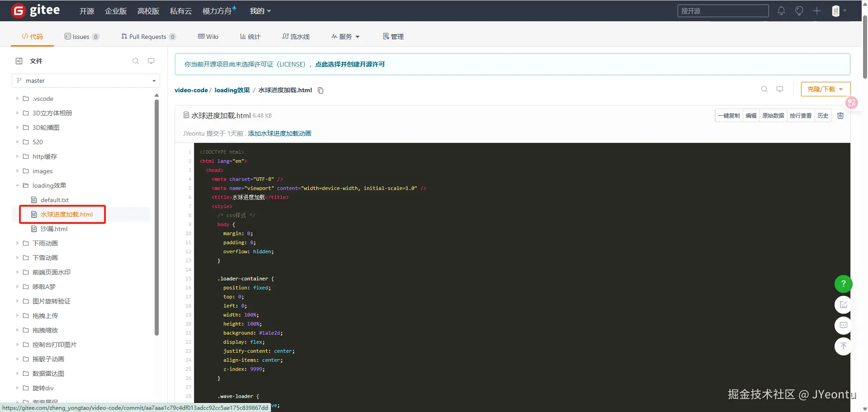Screen dimensions: 868x412
Task: Click the file tree vertical scrollbar
Action: [x=157, y=217]
